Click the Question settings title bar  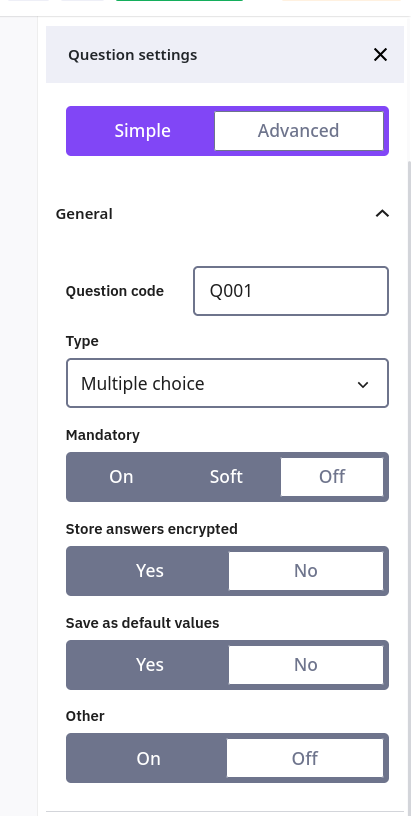click(x=225, y=55)
